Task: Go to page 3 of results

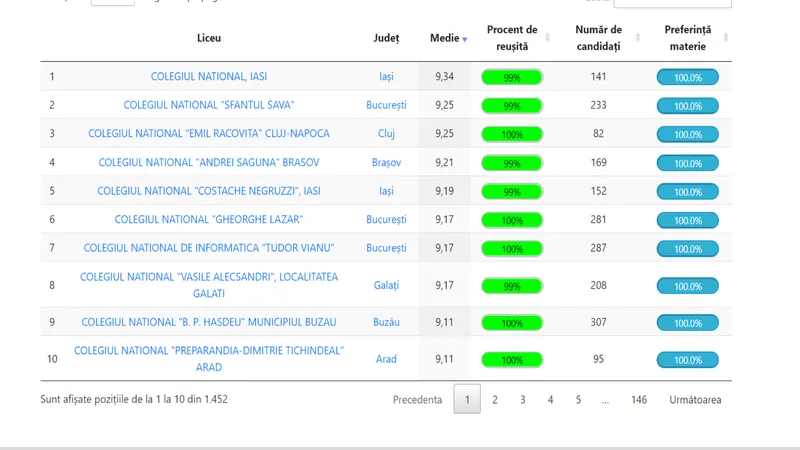Action: click(x=522, y=400)
